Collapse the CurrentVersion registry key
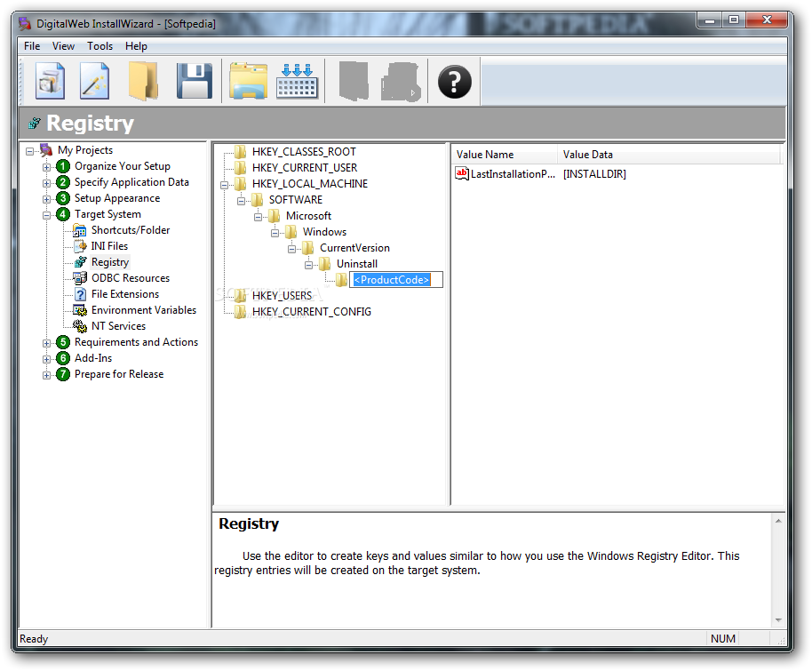Screen dimensions: 812x671 [292, 249]
